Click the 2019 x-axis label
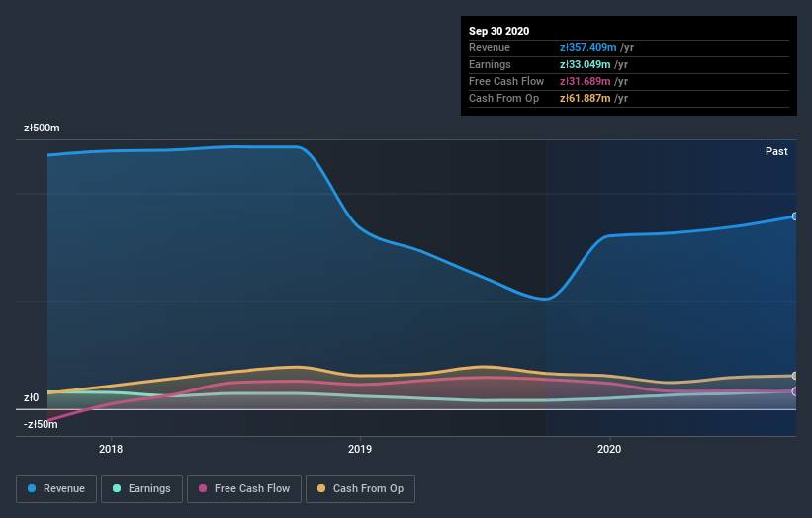Screen dimensions: 812x518 pyautogui.click(x=360, y=449)
